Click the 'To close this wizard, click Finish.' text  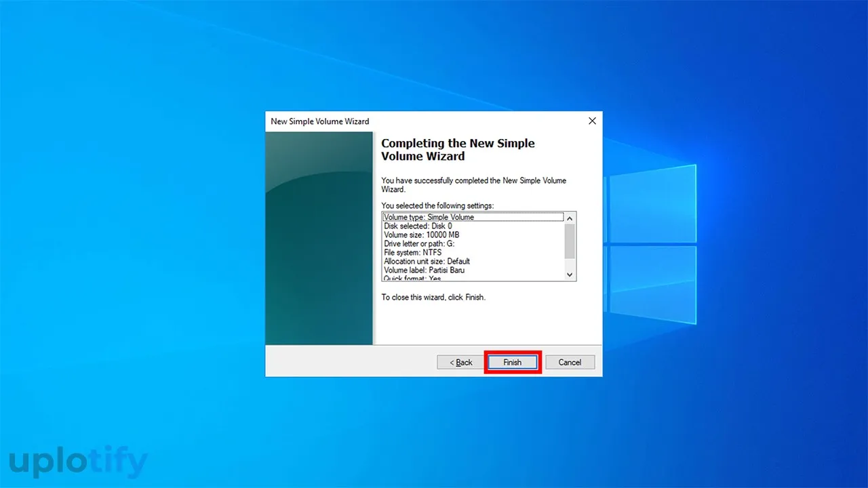pos(433,297)
